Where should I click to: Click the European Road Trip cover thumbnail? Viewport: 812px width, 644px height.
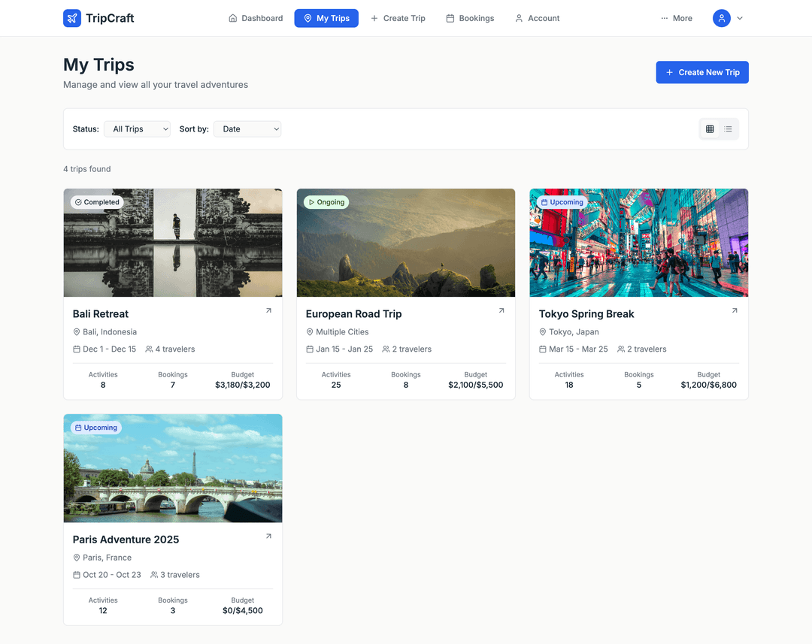coord(406,243)
